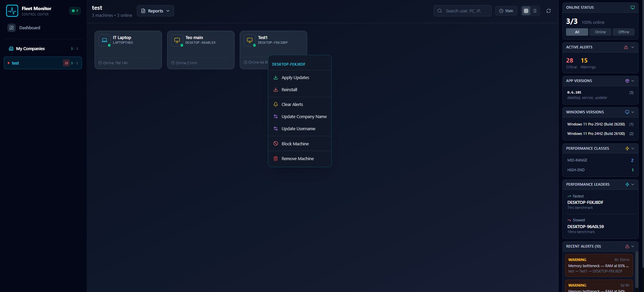The width and height of the screenshot is (644, 292).
Task: Click the Performance Classes lightning icon
Action: tap(627, 148)
